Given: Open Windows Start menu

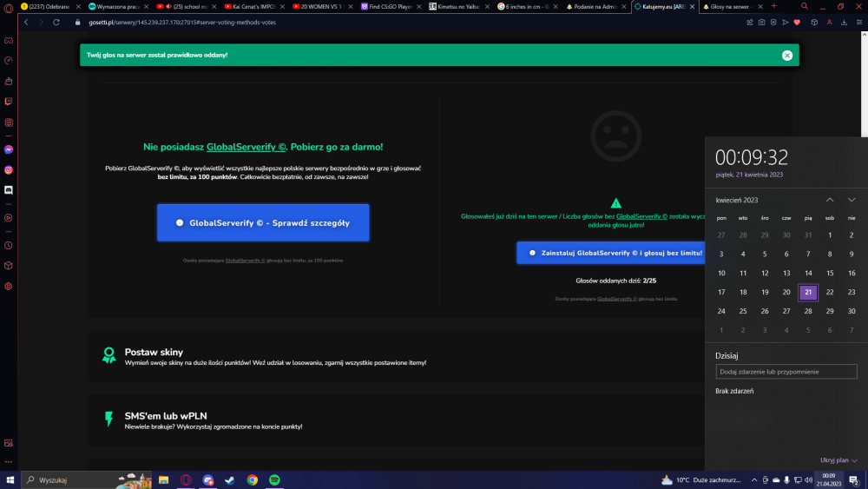Looking at the screenshot, I should pyautogui.click(x=10, y=480).
